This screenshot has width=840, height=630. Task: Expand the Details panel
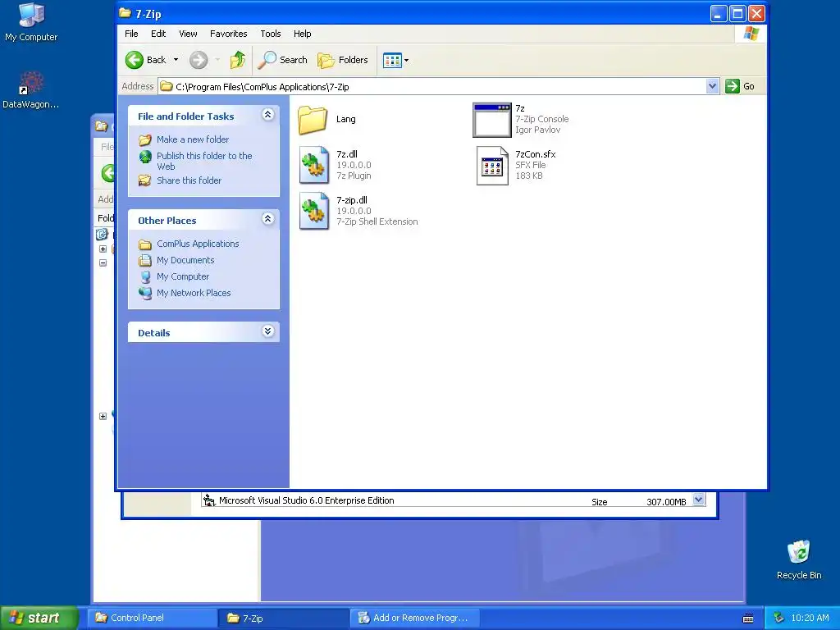click(268, 331)
